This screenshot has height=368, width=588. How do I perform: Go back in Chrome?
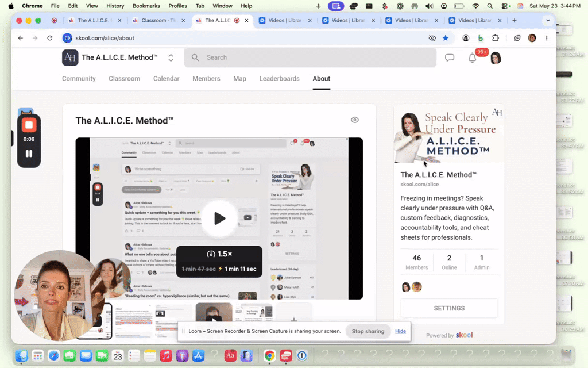tap(21, 38)
